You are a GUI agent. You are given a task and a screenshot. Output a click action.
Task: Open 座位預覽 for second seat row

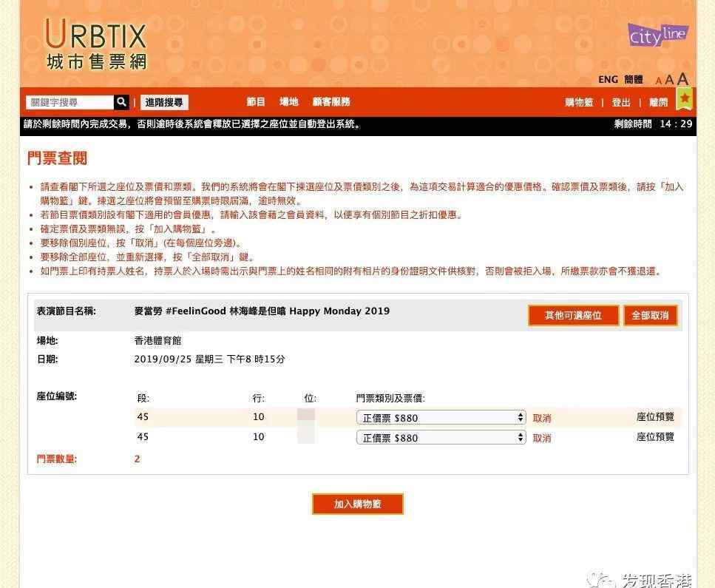(x=655, y=436)
